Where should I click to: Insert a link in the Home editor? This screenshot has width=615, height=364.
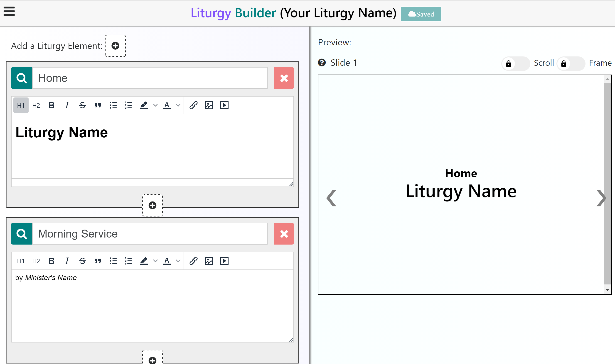click(x=193, y=105)
